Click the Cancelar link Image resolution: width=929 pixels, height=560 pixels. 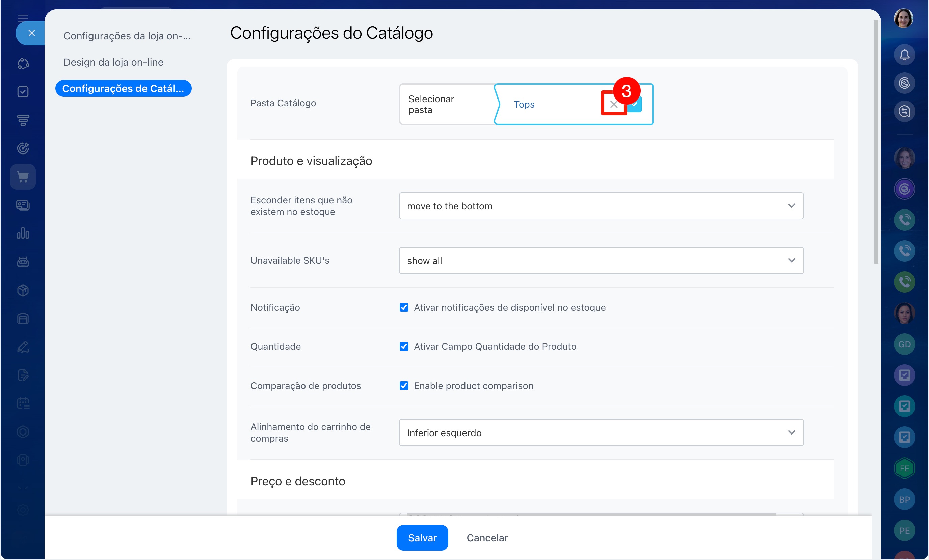click(x=487, y=538)
